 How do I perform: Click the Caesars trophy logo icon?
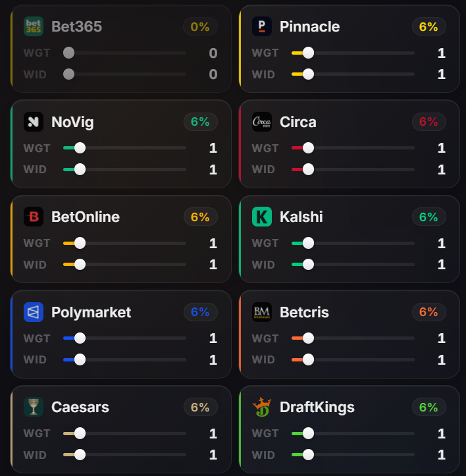tap(34, 407)
